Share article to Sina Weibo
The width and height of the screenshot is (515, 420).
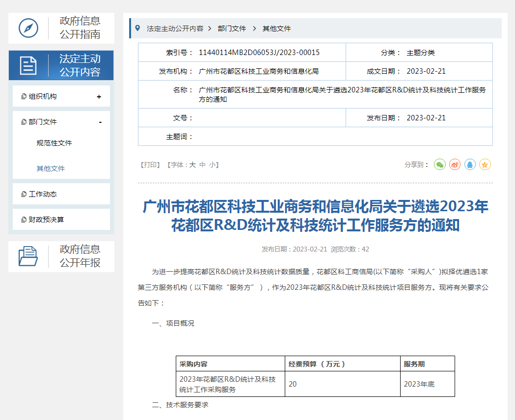click(x=455, y=165)
